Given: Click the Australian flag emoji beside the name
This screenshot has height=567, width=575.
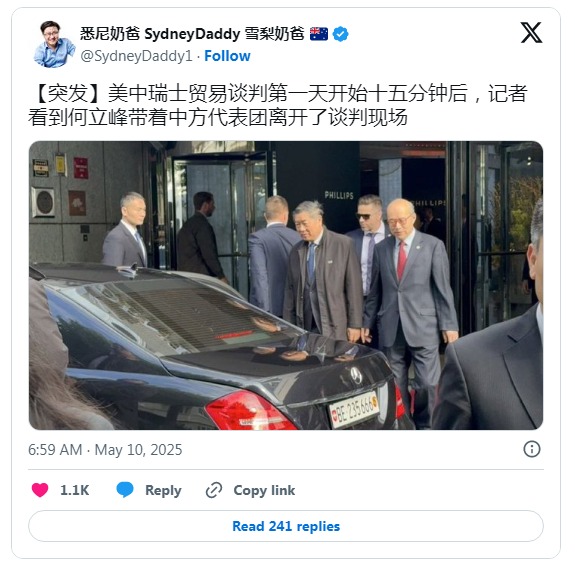Looking at the screenshot, I should click(x=319, y=34).
